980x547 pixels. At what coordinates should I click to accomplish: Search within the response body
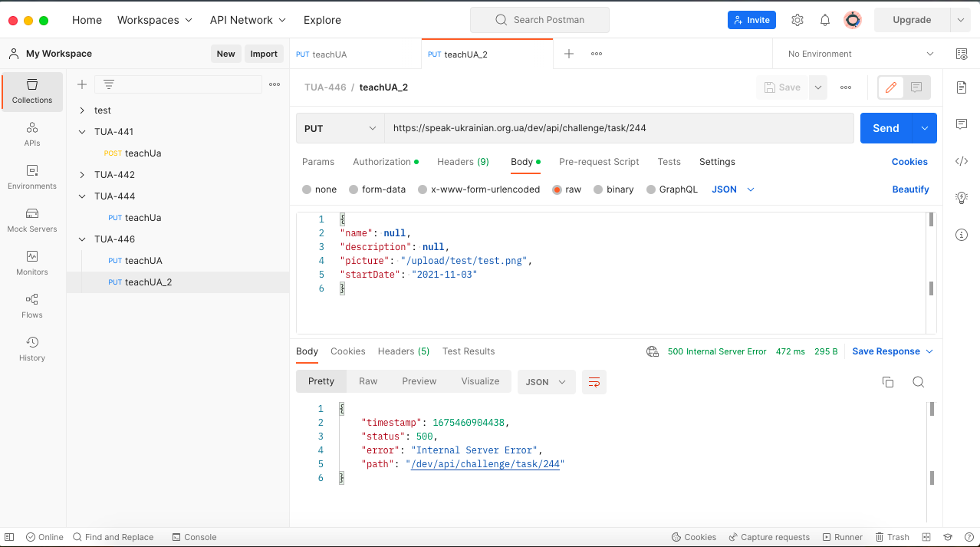click(x=918, y=382)
